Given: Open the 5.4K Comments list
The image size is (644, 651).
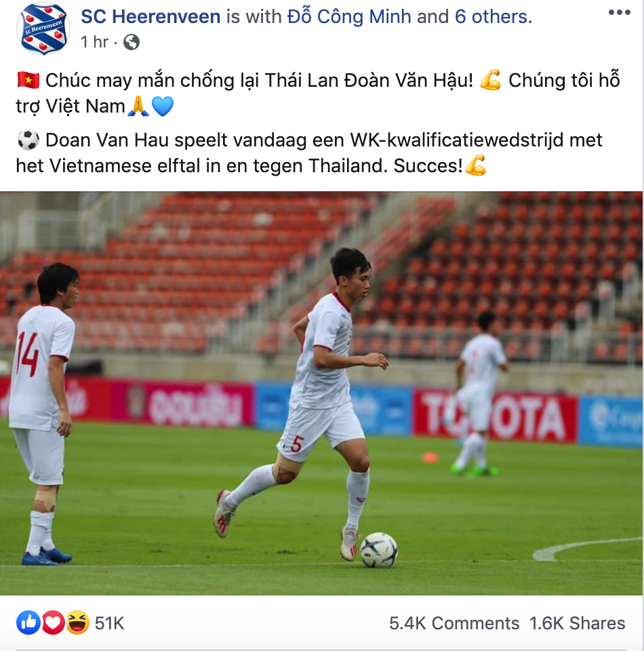Looking at the screenshot, I should tap(454, 623).
